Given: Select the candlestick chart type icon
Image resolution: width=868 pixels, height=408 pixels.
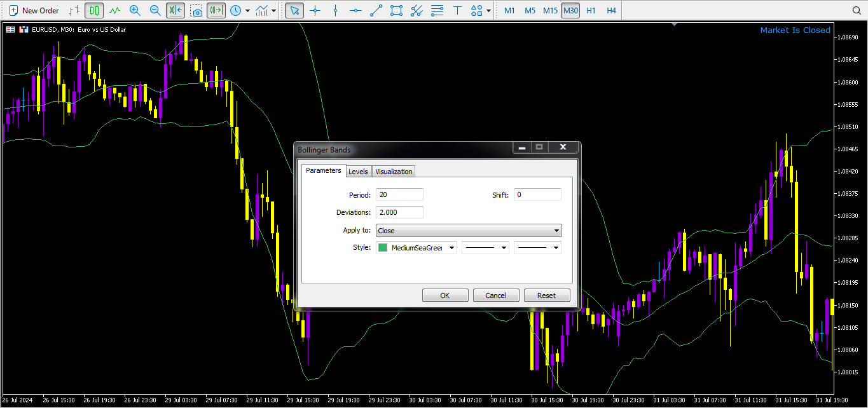Looking at the screenshot, I should click(x=95, y=10).
